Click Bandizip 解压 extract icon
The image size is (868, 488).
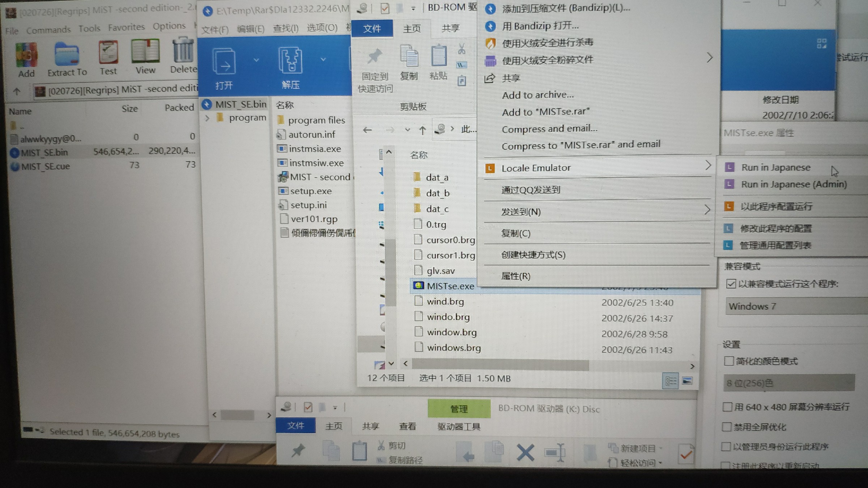[290, 60]
